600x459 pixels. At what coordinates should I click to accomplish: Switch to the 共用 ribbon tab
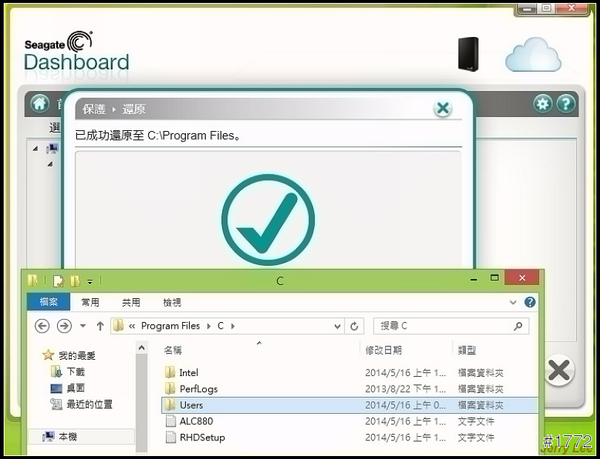pos(131,303)
